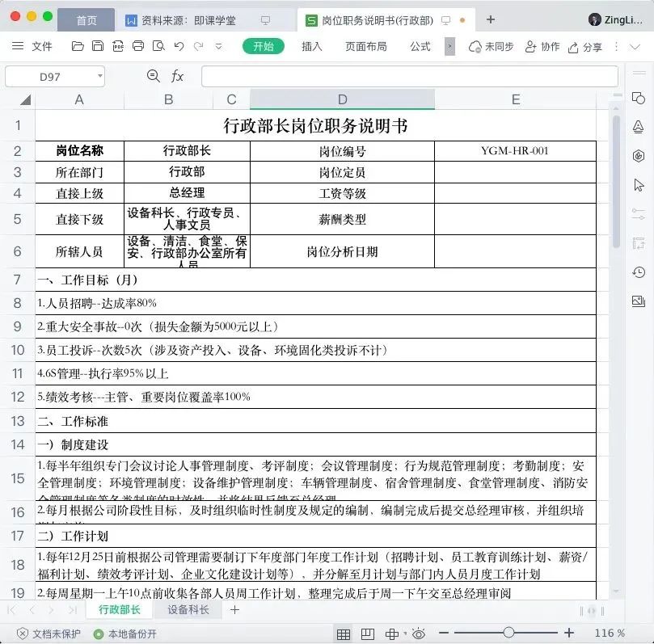Image resolution: width=654 pixels, height=644 pixels.
Task: Zoom out with the minus button
Action: click(x=444, y=633)
